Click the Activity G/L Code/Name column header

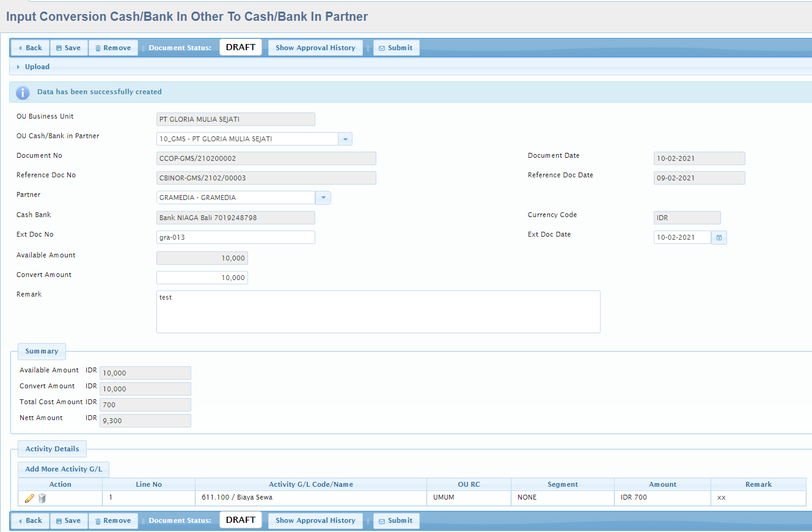click(311, 484)
